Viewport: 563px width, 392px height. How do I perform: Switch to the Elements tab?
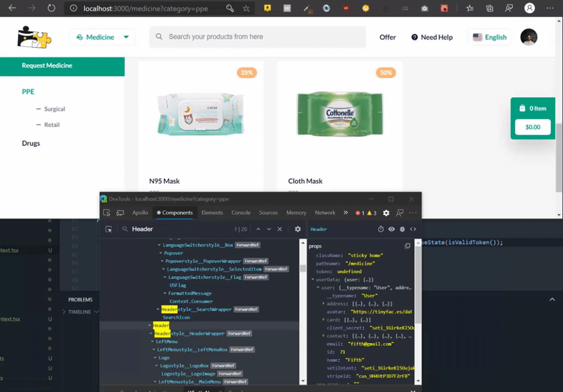click(x=212, y=213)
